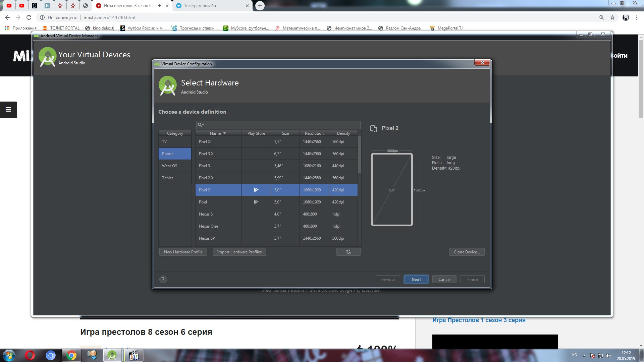Image resolution: width=644 pixels, height=362 pixels.
Task: Open Android Studio taskbar icon
Action: tap(112, 355)
